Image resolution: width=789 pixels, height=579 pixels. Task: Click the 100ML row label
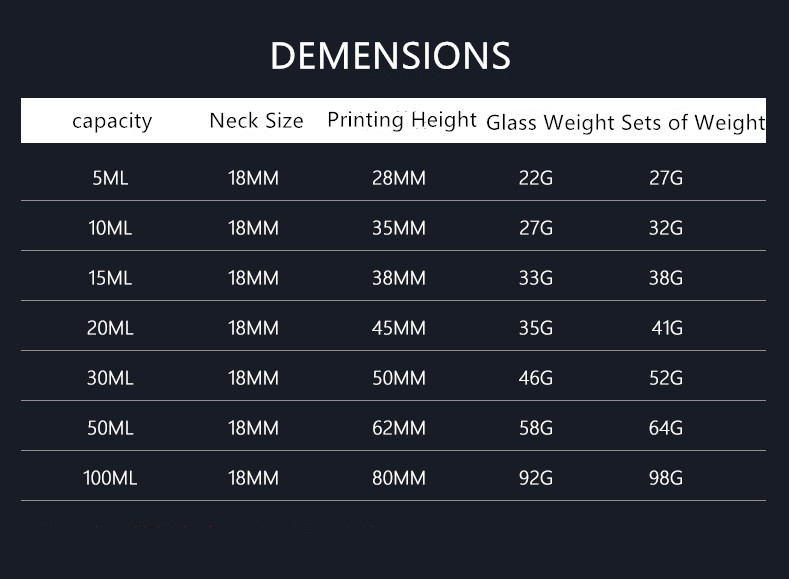click(110, 478)
